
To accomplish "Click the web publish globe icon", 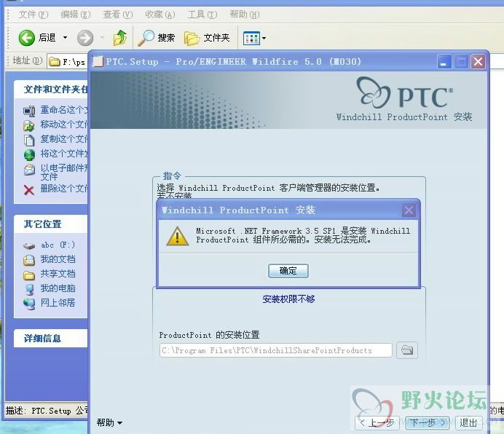I will click(29, 155).
